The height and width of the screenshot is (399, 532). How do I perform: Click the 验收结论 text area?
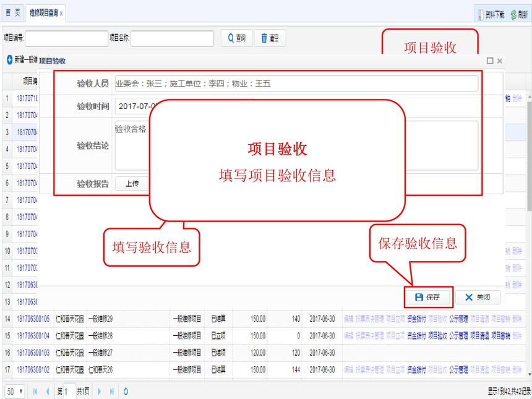pos(296,145)
